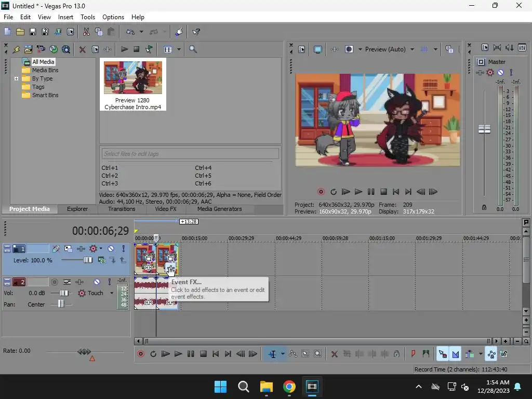Image resolution: width=532 pixels, height=399 pixels.
Task: Click the Select files to edit tags field
Action: 190,154
